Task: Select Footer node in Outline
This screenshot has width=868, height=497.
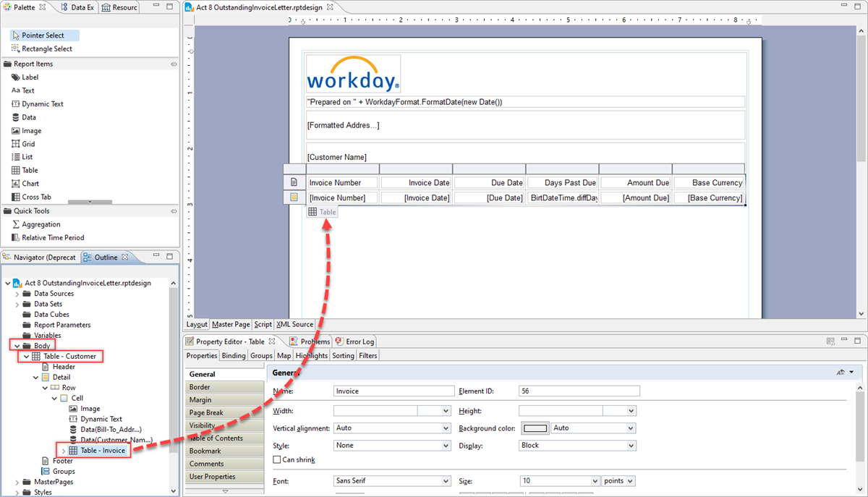Action: point(56,461)
